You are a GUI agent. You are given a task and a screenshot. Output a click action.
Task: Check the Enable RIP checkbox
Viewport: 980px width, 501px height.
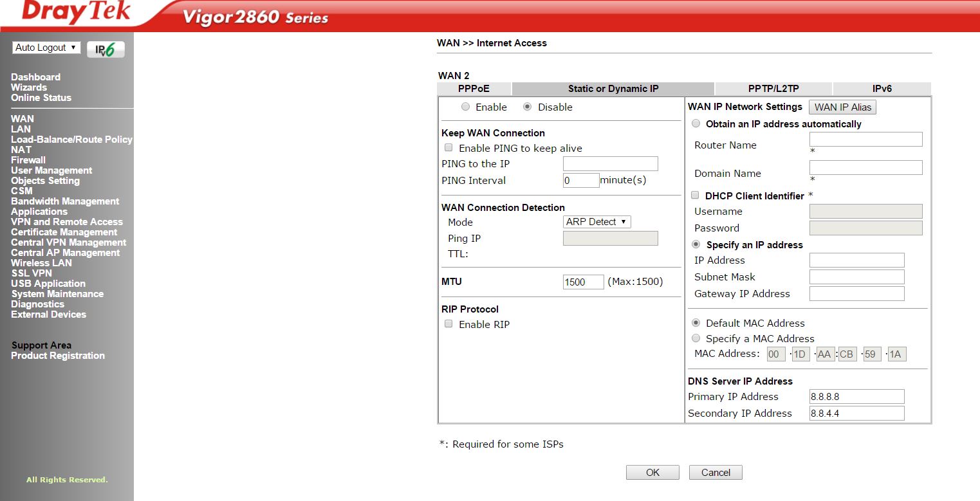[x=448, y=324]
